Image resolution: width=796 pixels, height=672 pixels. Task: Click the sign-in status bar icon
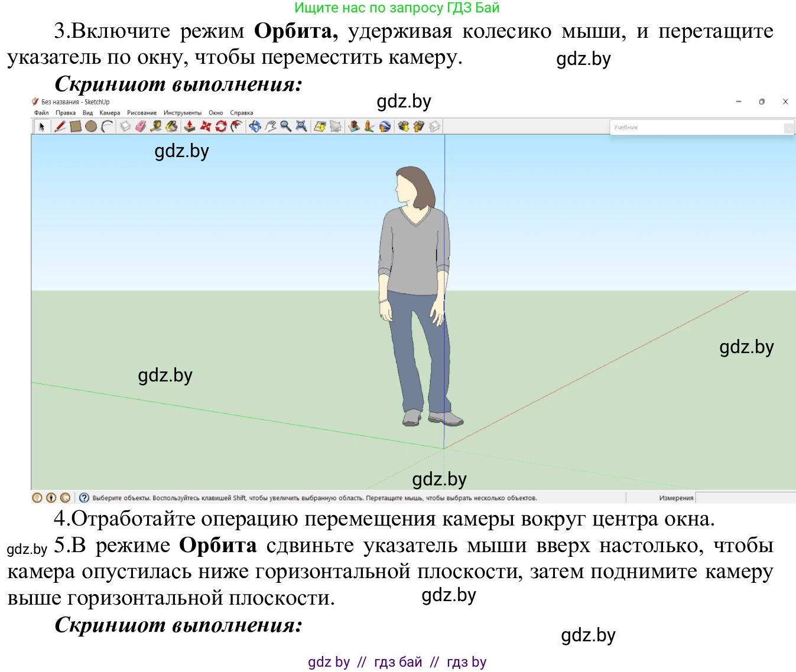coord(66,498)
